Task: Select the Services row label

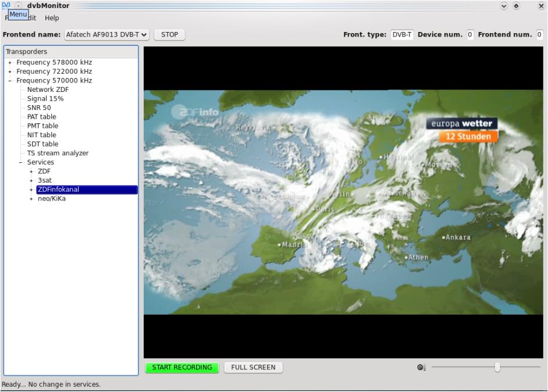Action: [x=41, y=162]
